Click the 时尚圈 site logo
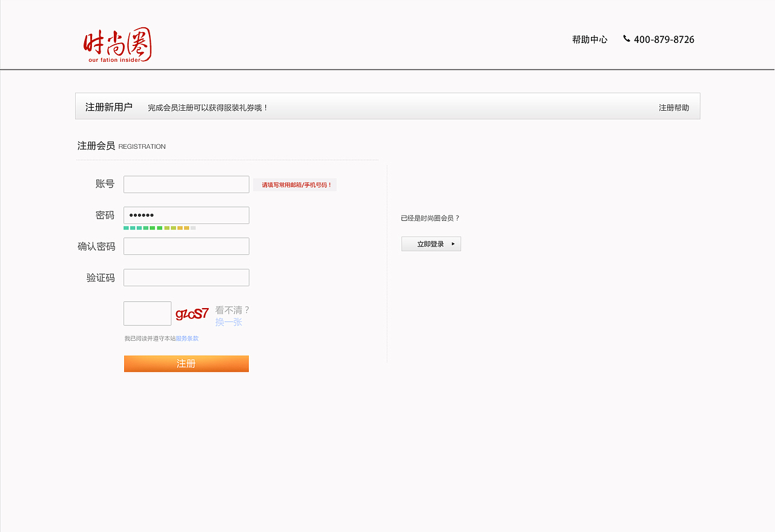This screenshot has width=775, height=532. pos(117,45)
